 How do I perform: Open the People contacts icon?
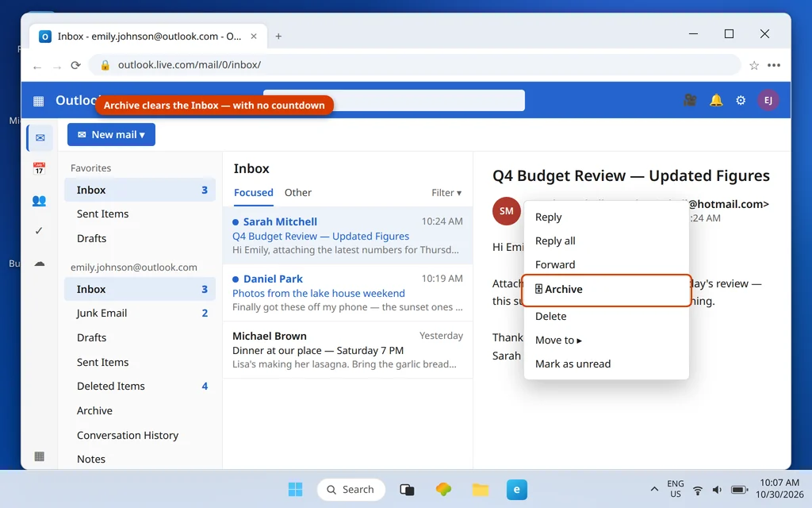click(39, 201)
